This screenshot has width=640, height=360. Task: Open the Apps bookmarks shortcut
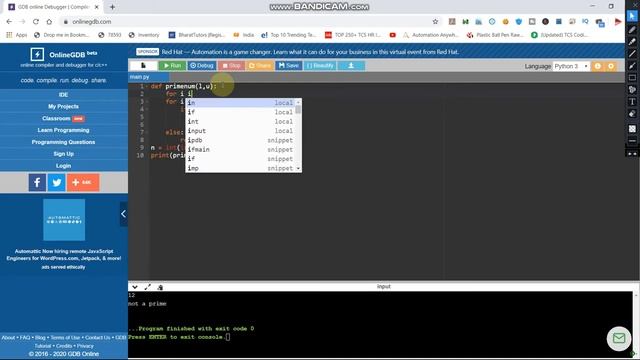pyautogui.click(x=17, y=35)
